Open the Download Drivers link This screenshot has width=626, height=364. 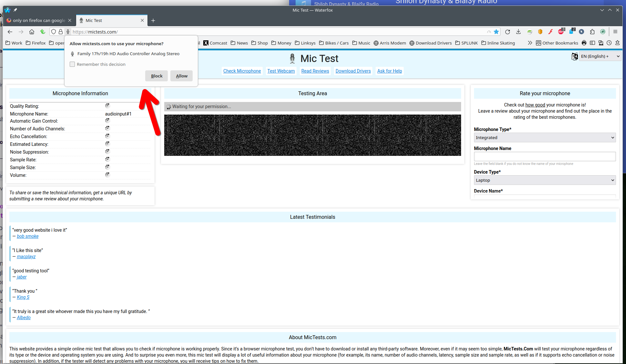point(353,71)
